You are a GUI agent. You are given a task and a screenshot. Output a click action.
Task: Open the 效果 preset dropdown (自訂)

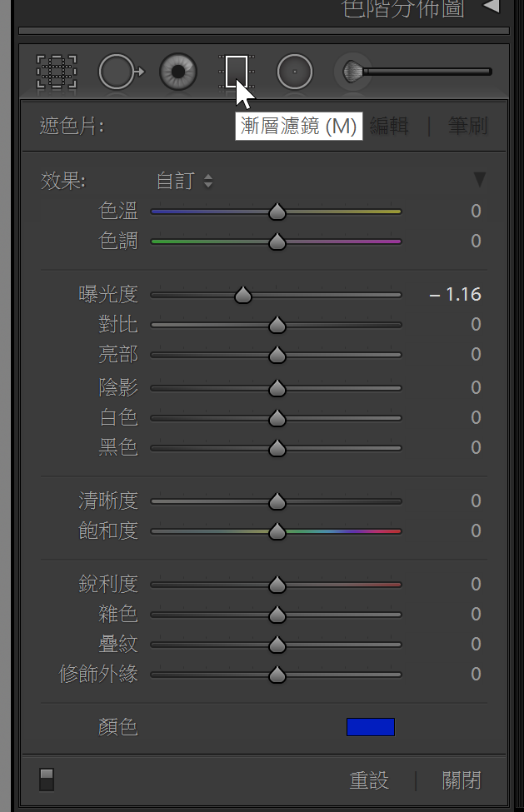(184, 181)
